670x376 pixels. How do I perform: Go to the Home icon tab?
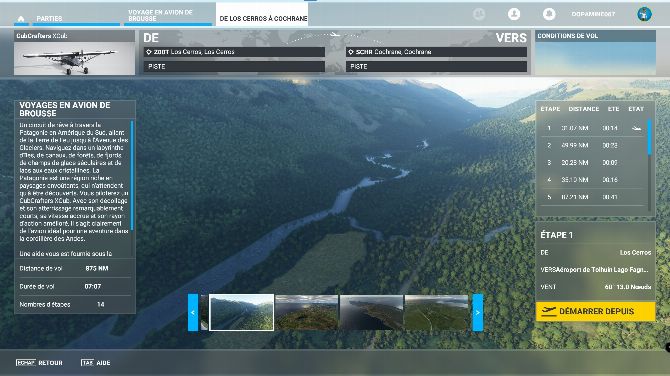coord(21,18)
